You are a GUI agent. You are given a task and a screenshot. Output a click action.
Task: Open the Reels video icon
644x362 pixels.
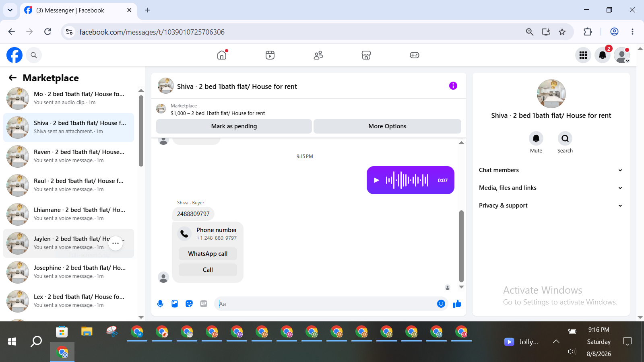pyautogui.click(x=270, y=55)
